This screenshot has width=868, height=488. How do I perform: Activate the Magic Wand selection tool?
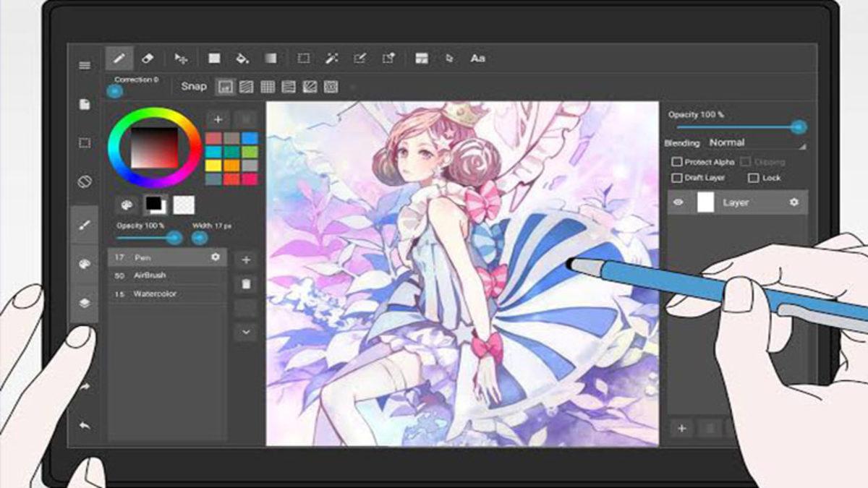(x=331, y=59)
